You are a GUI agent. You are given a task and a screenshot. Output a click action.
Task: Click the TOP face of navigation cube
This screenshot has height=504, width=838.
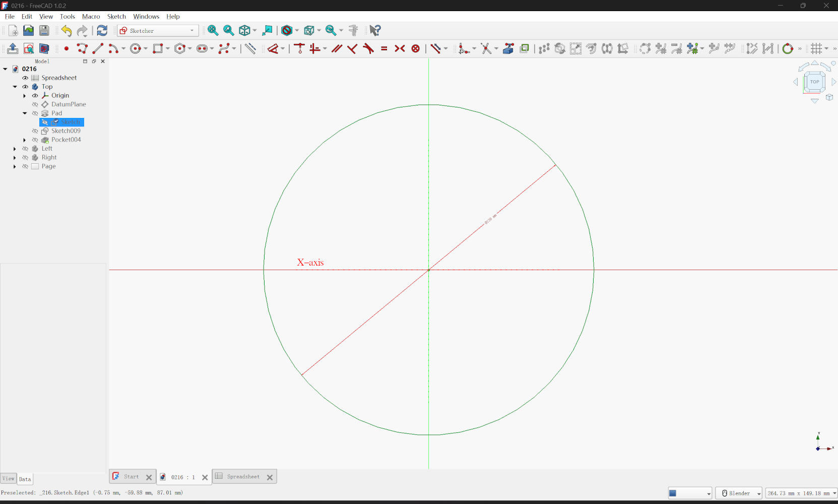(814, 82)
